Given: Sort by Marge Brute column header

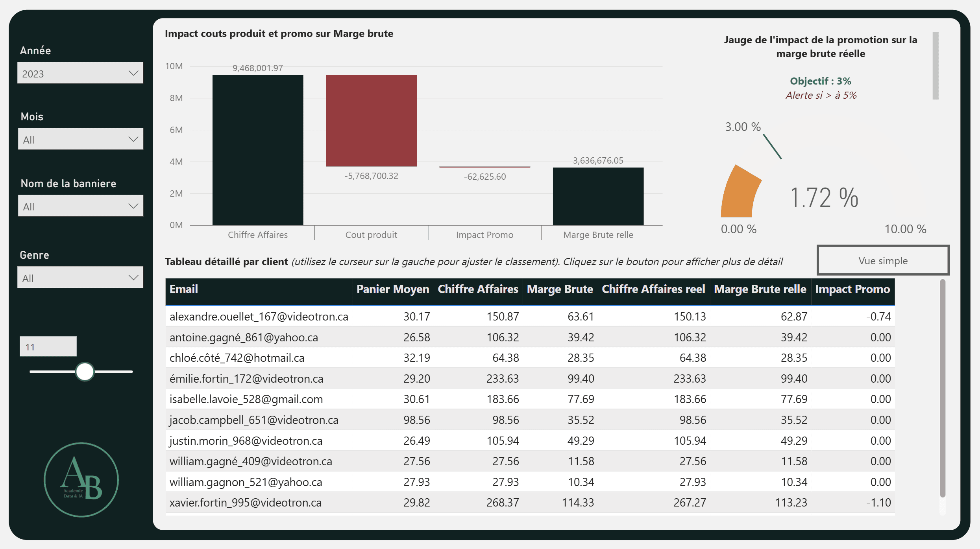Looking at the screenshot, I should pyautogui.click(x=560, y=289).
